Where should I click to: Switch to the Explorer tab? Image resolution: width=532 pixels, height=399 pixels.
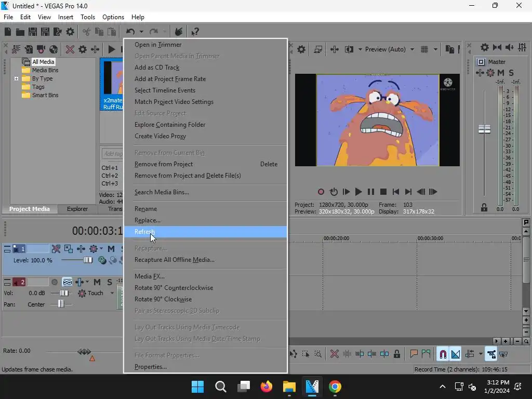point(77,209)
